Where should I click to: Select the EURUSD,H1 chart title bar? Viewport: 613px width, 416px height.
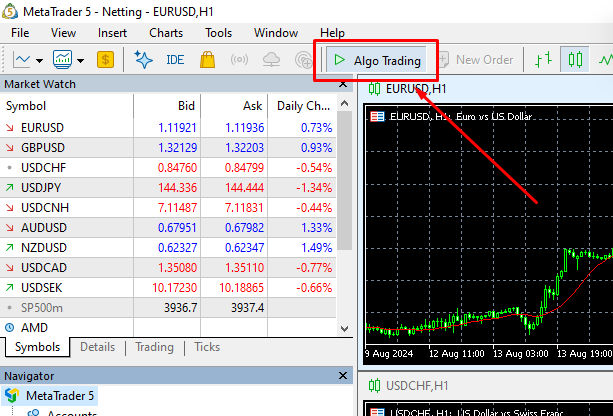pyautogui.click(x=486, y=89)
